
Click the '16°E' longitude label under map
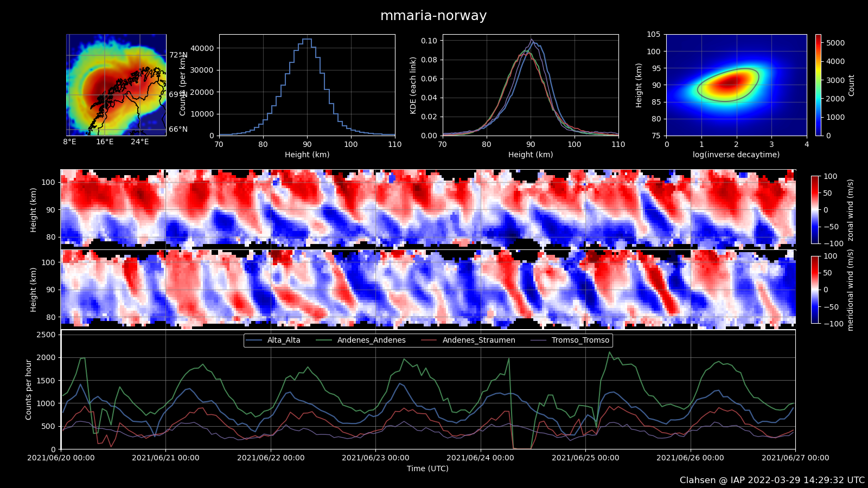click(105, 142)
